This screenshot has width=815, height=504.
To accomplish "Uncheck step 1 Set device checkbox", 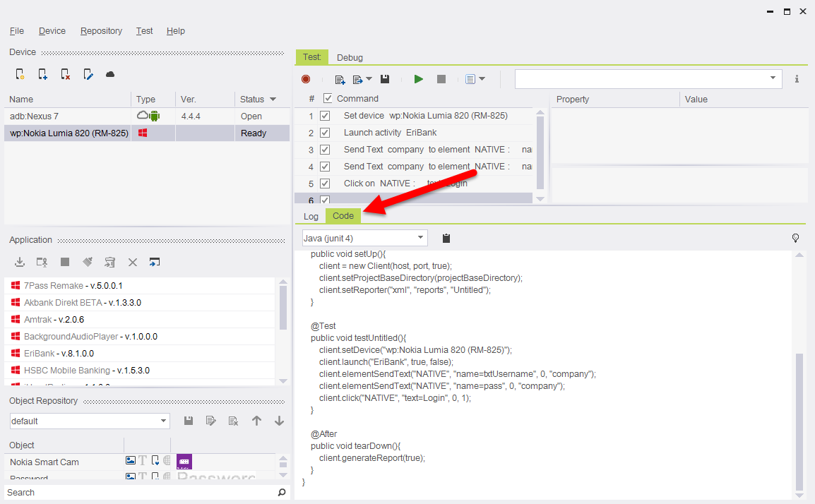I will (325, 116).
